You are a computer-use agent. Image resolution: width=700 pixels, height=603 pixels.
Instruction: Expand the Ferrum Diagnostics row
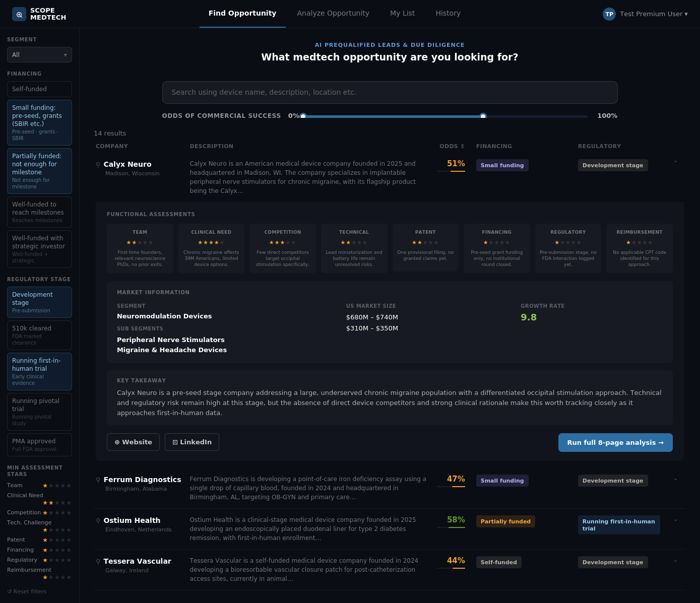(675, 480)
